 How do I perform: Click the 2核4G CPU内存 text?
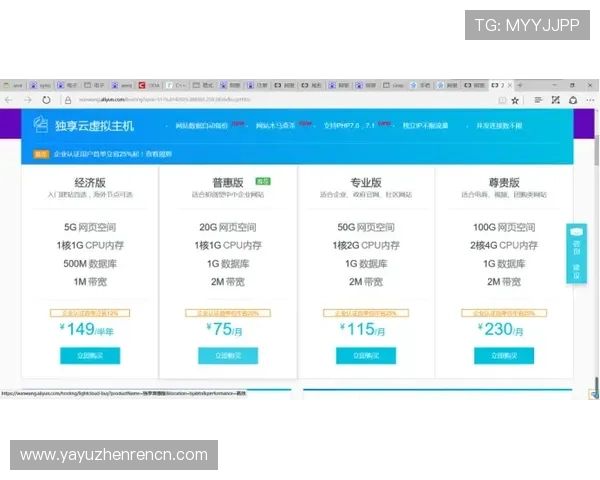pos(504,245)
